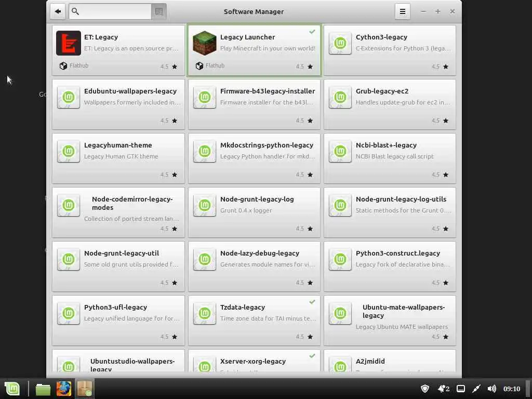Open Python3-construct.legacy title
The width and height of the screenshot is (532, 399).
(x=397, y=254)
